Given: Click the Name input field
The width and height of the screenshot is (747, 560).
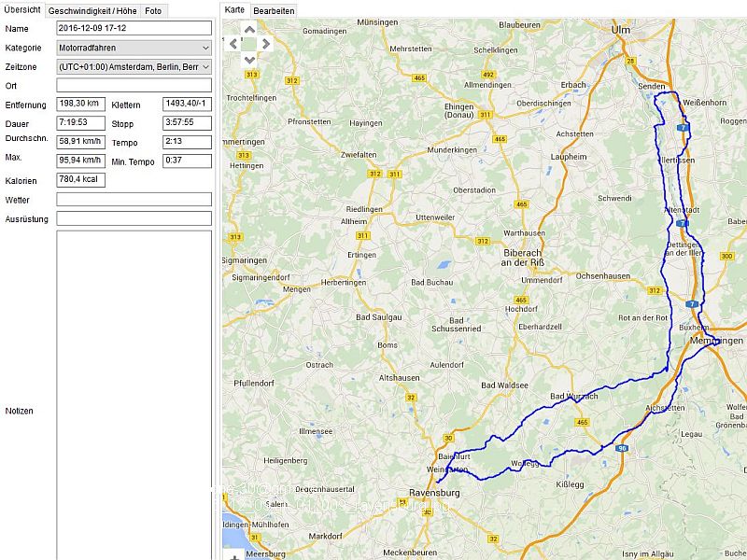Looking at the screenshot, I should pos(134,28).
